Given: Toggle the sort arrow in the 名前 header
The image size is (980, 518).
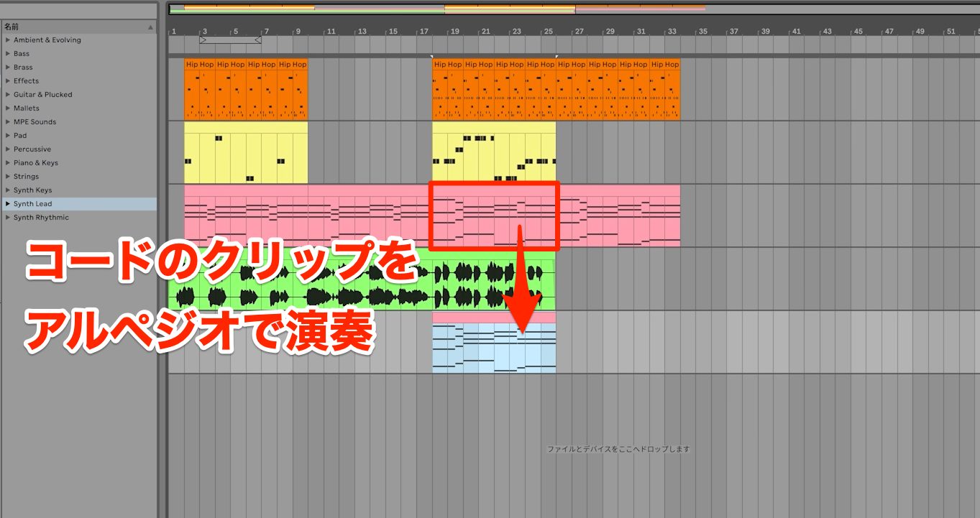Looking at the screenshot, I should pyautogui.click(x=150, y=27).
